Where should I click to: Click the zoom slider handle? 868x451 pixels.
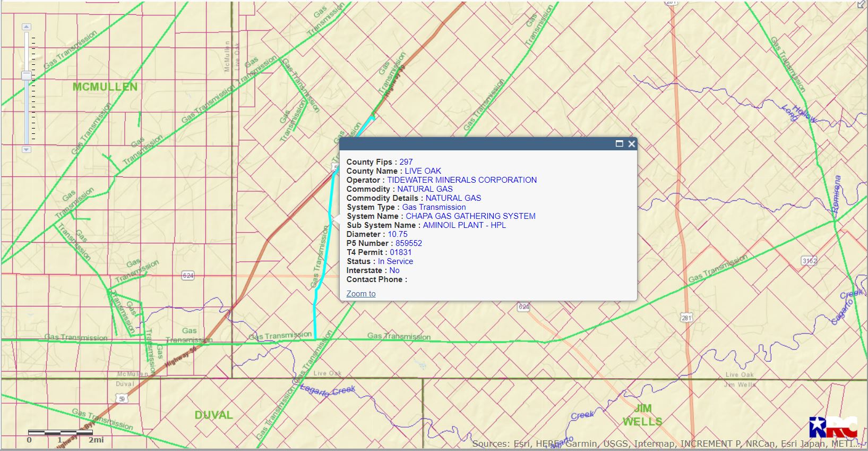[x=27, y=76]
